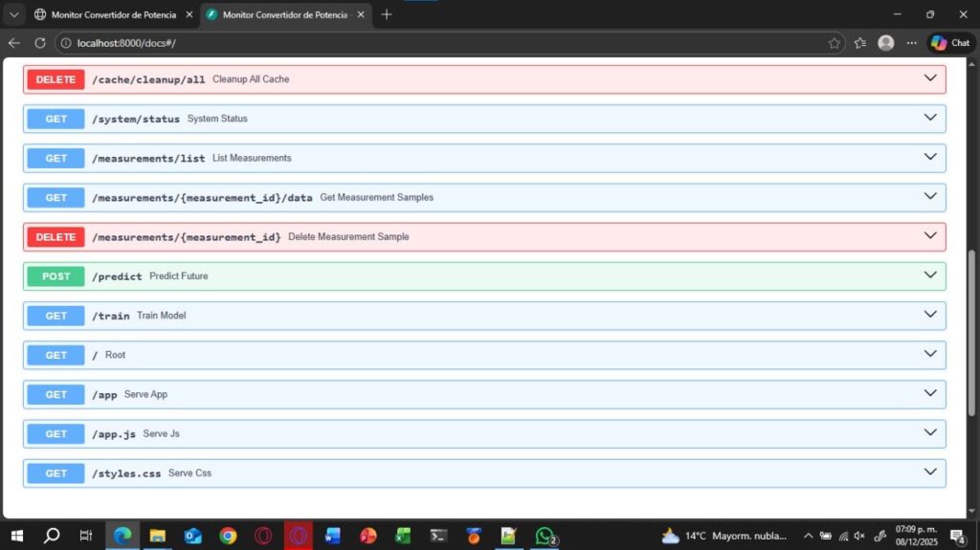This screenshot has width=980, height=550.
Task: Expand the POST /predict endpoint chevron
Action: 929,275
